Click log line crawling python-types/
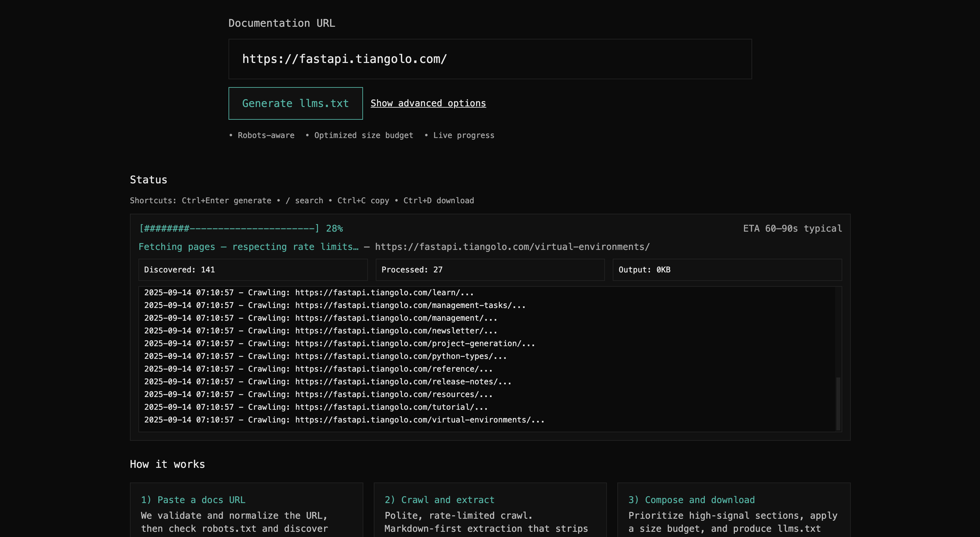The height and width of the screenshot is (537, 980). [325, 356]
